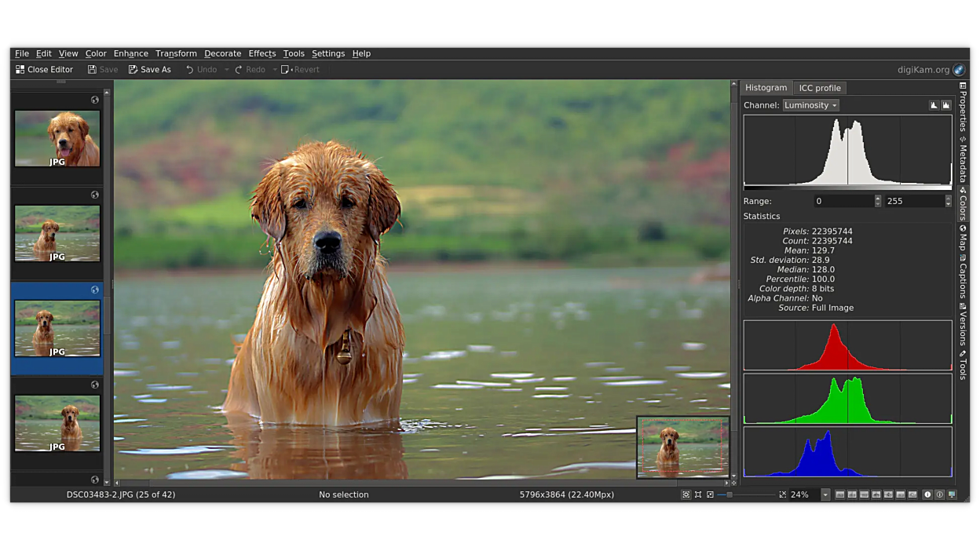Switch to the logarithmic histogram scale
Viewport: 980px width, 551px height.
click(945, 105)
